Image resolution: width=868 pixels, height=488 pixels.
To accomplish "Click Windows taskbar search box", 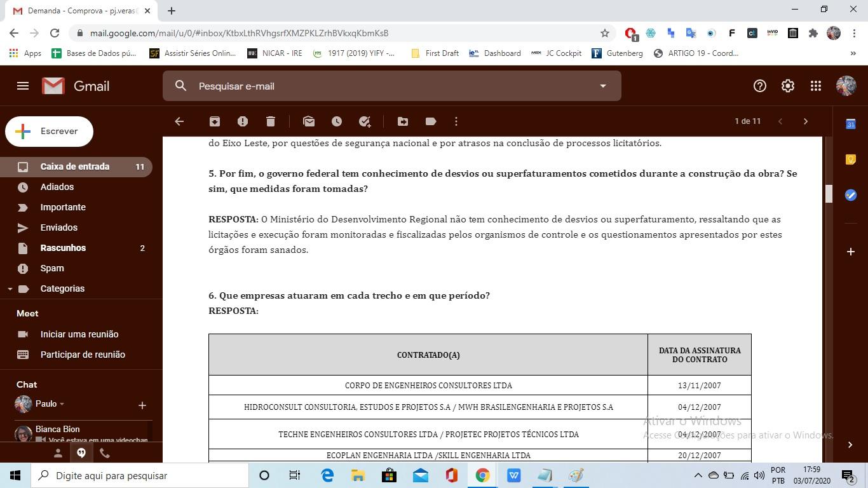I will (140, 475).
